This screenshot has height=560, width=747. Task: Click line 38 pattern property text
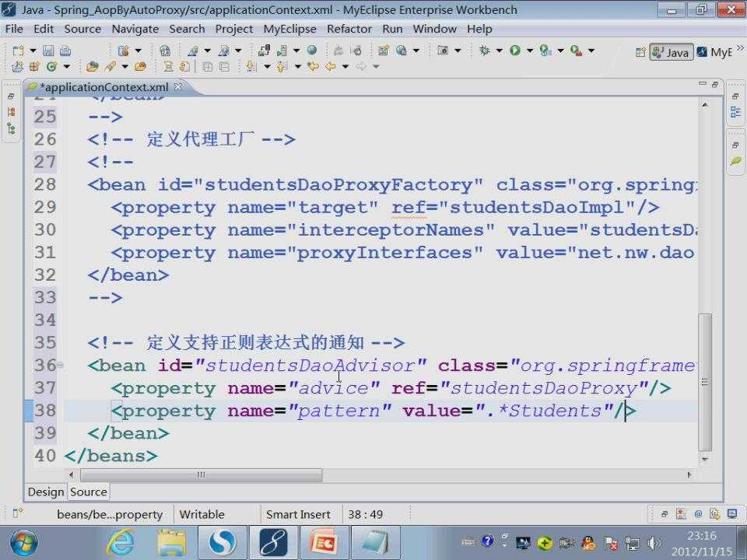[373, 411]
